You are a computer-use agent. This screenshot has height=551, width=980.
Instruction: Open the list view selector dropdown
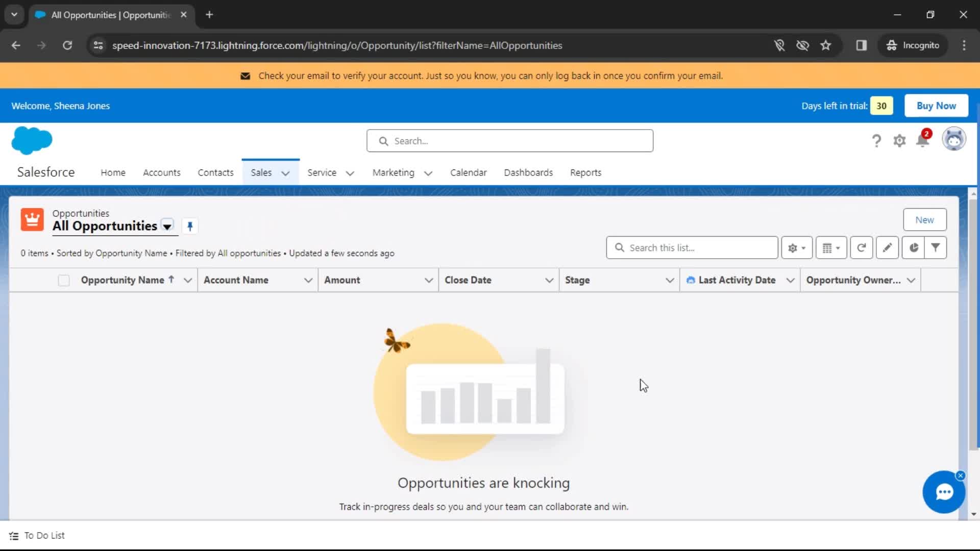[x=167, y=226]
